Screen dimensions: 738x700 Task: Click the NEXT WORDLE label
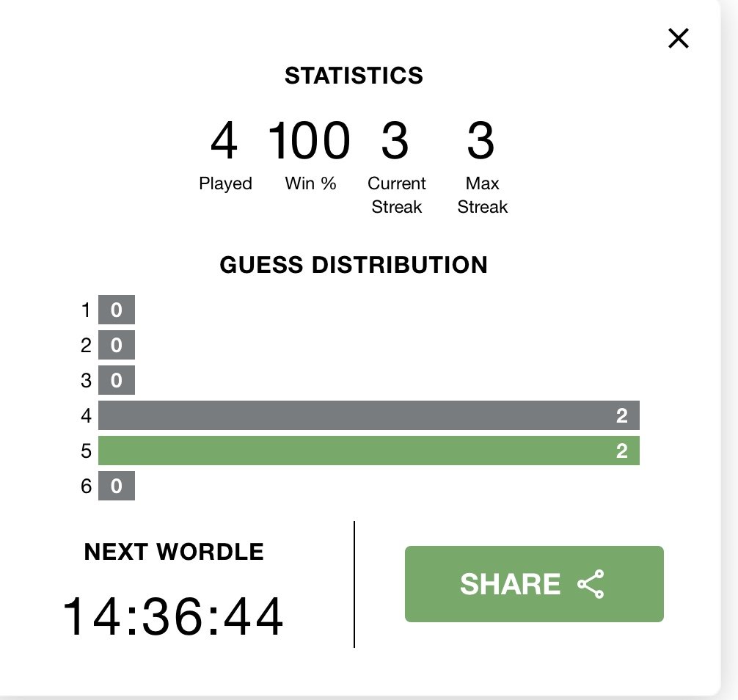coord(174,552)
